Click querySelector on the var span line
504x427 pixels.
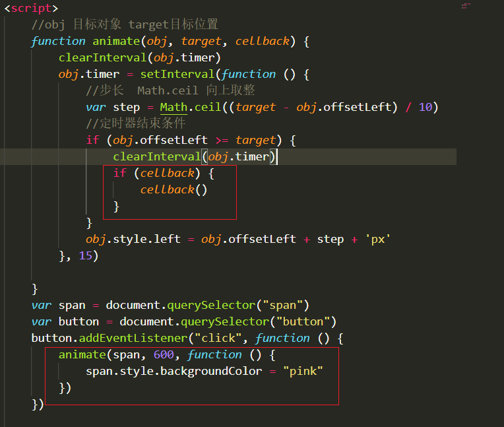[211, 305]
